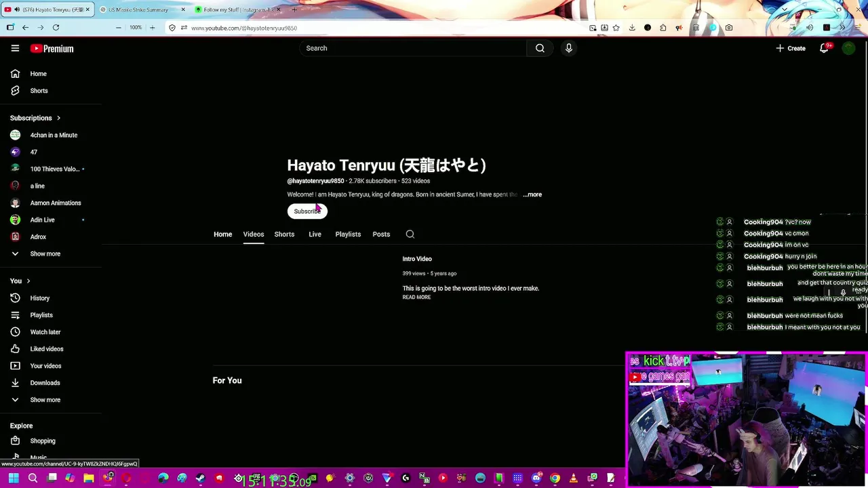Expand the Subscriptions section header
Image resolution: width=868 pixels, height=488 pixels.
click(x=35, y=118)
